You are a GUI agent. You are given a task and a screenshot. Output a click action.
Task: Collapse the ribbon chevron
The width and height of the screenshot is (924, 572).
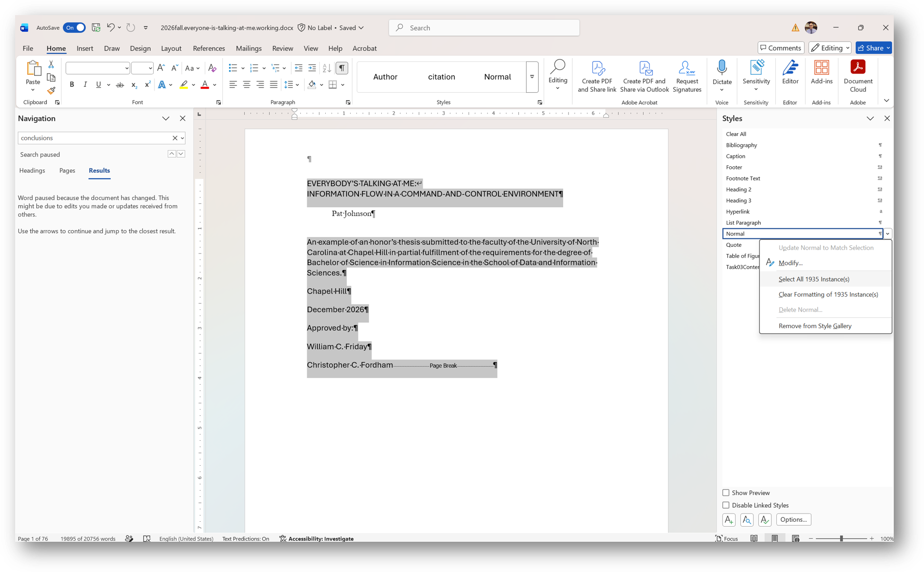click(886, 101)
